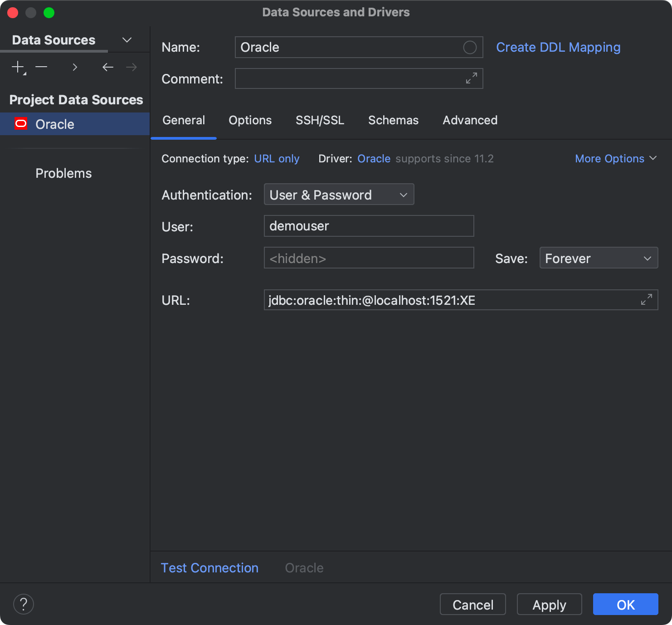
Task: Open help via the question mark icon
Action: click(x=23, y=604)
